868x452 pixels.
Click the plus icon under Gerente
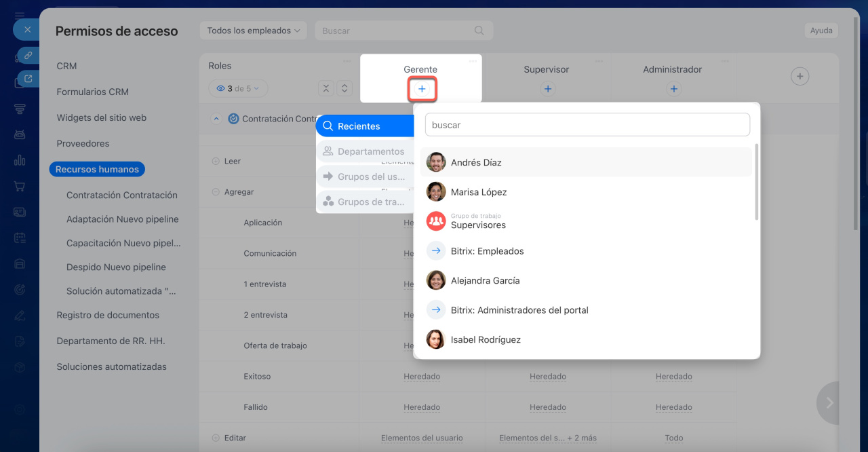coord(422,89)
